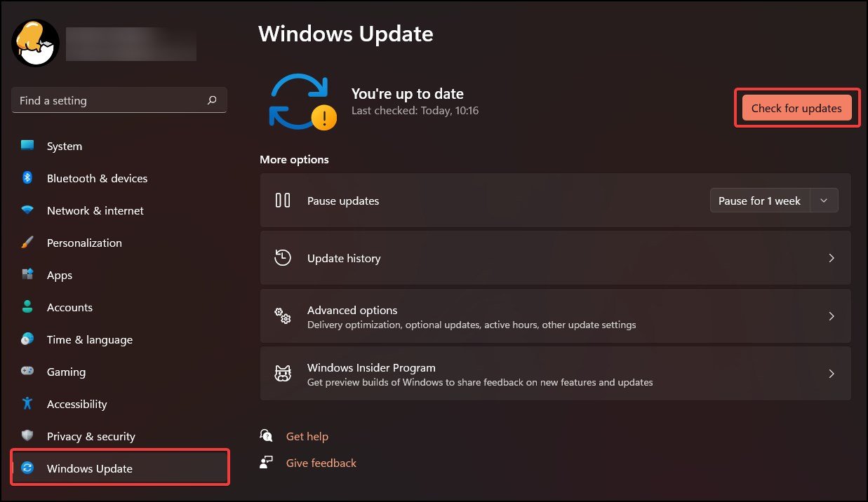This screenshot has width=868, height=502.
Task: Click the Windows Update page heading
Action: 346,34
